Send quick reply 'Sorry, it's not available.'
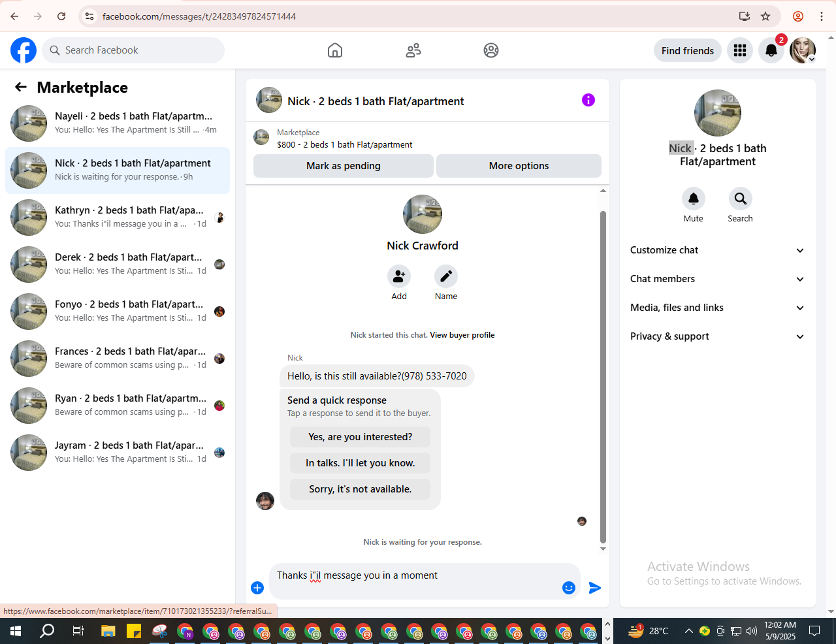The width and height of the screenshot is (836, 644). (x=361, y=489)
